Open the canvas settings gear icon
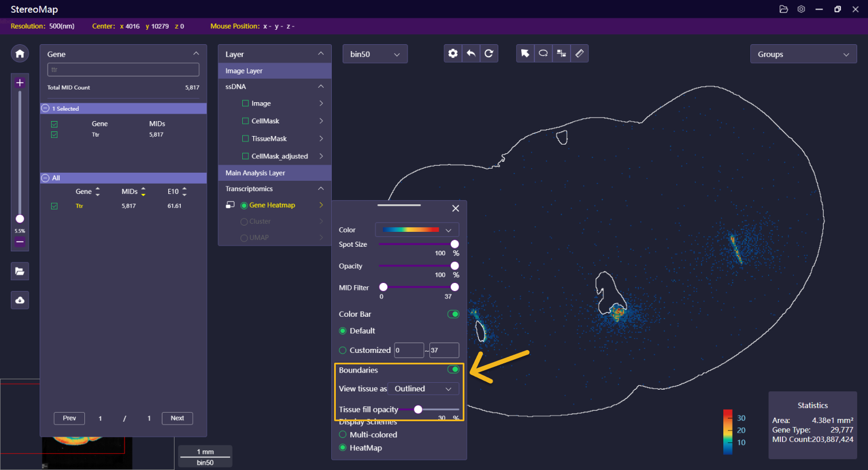Image resolution: width=868 pixels, height=470 pixels. 453,53
